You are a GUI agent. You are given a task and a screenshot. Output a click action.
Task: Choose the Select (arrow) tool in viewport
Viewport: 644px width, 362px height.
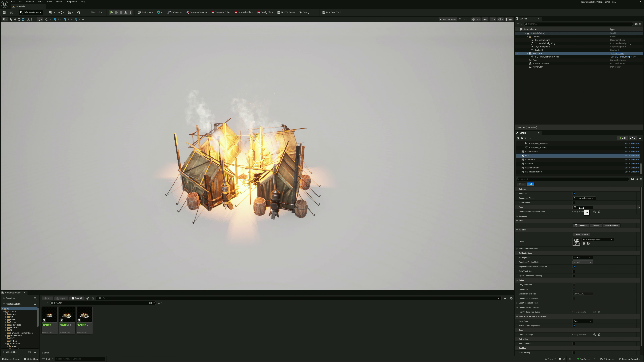point(11,19)
